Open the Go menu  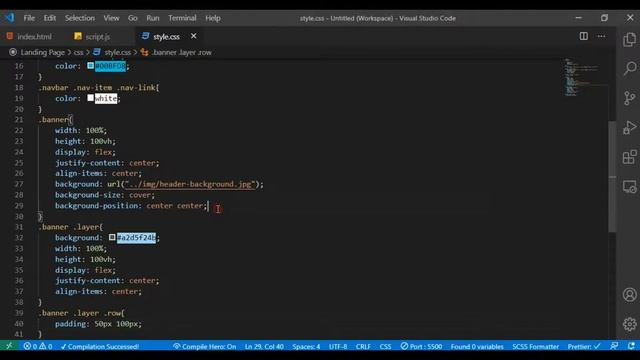click(133, 18)
